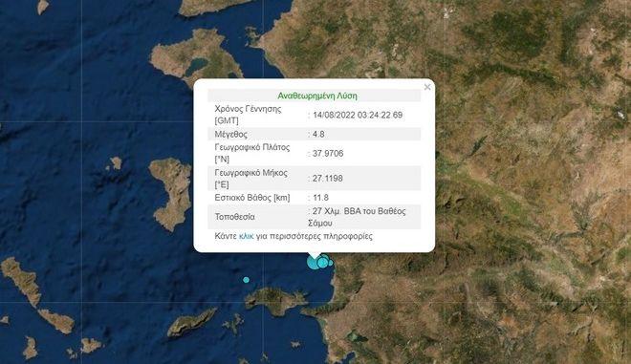Click the focal depth value 11.8
631x364 pixels.
320,198
